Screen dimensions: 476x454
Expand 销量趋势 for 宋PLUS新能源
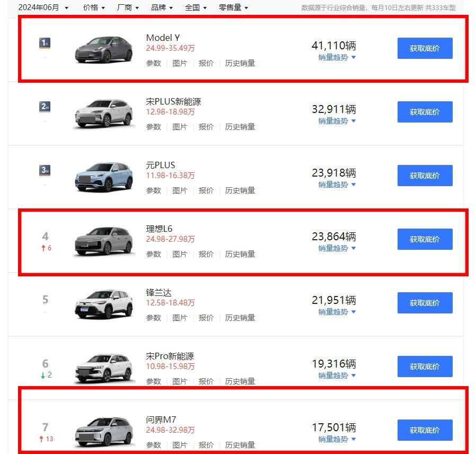337,121
